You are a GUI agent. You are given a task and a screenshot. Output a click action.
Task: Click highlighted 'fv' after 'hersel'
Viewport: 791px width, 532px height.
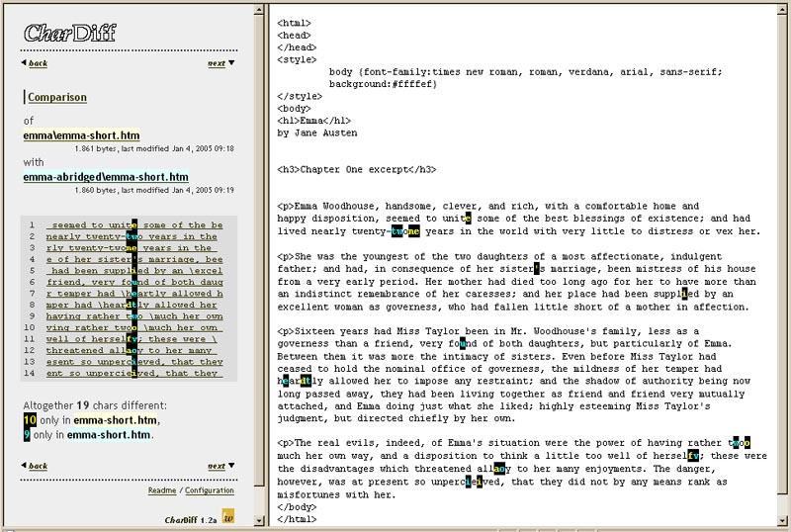[693, 456]
